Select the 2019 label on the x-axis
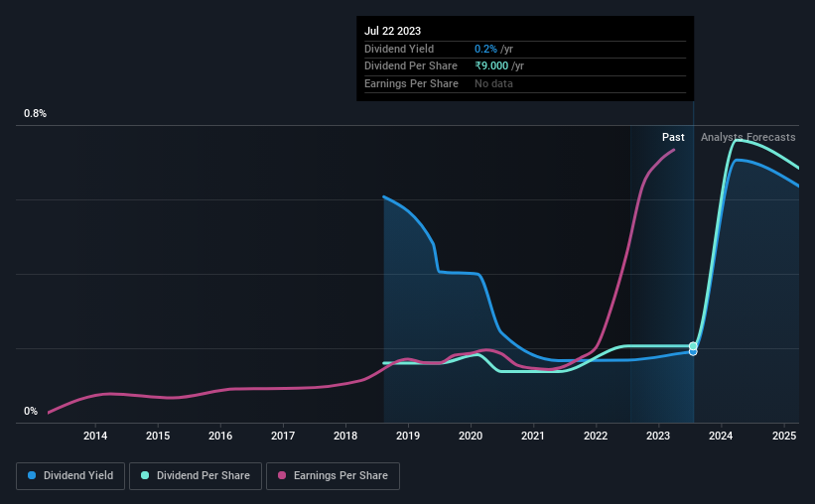815x504 pixels. tap(408, 436)
